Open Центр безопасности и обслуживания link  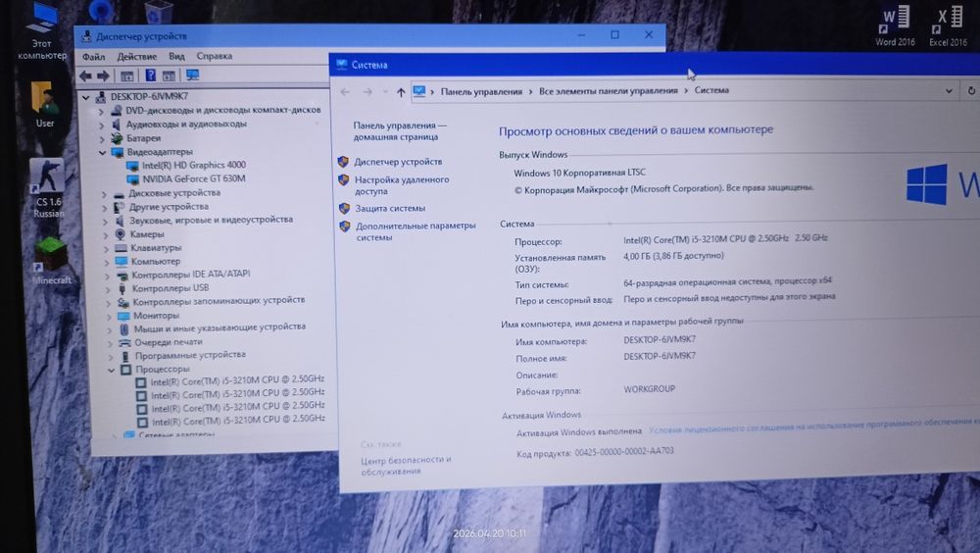tap(407, 466)
